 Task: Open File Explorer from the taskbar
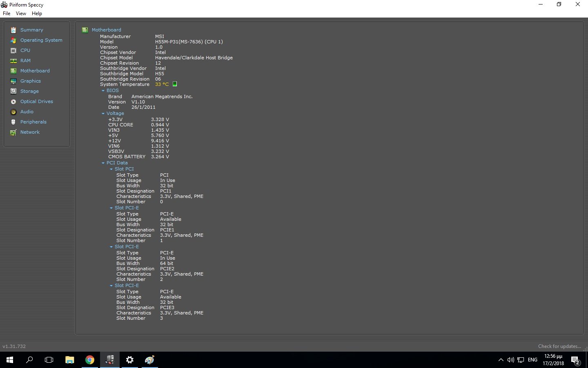click(x=70, y=360)
